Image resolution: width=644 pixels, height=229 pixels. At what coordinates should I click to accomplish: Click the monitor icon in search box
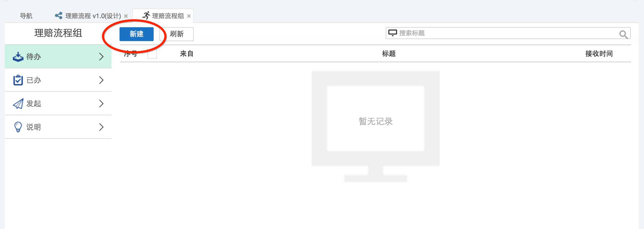point(392,33)
